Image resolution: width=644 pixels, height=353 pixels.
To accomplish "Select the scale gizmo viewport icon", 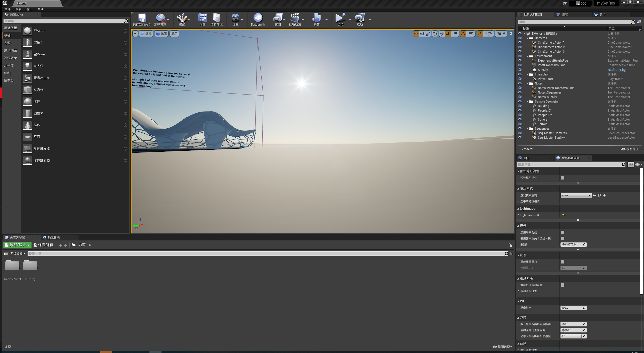I will point(428,34).
